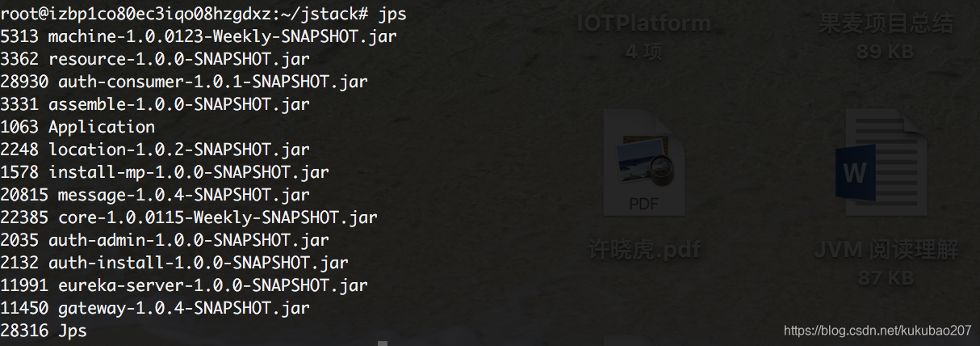Click the gateway-1.0.4-SNAPSHOT.jar line

tap(155, 308)
